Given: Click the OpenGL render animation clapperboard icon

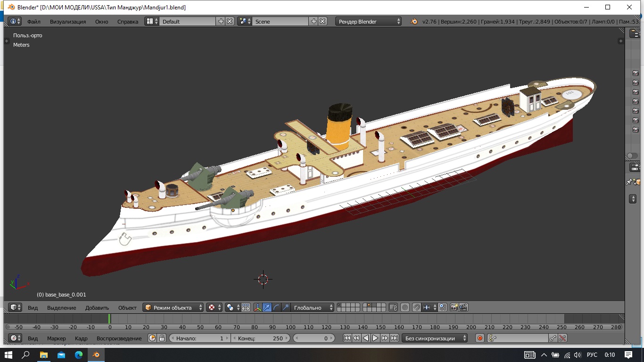Looking at the screenshot, I should pyautogui.click(x=464, y=307).
